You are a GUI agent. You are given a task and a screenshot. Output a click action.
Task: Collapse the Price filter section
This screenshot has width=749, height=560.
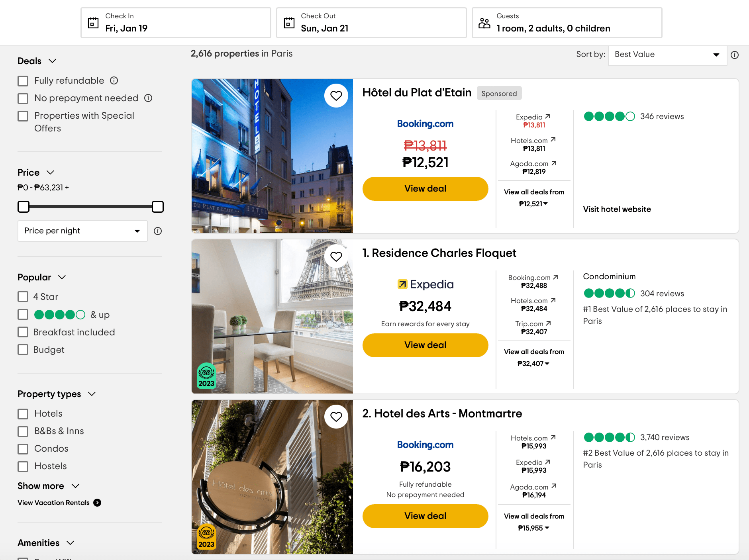coord(50,172)
